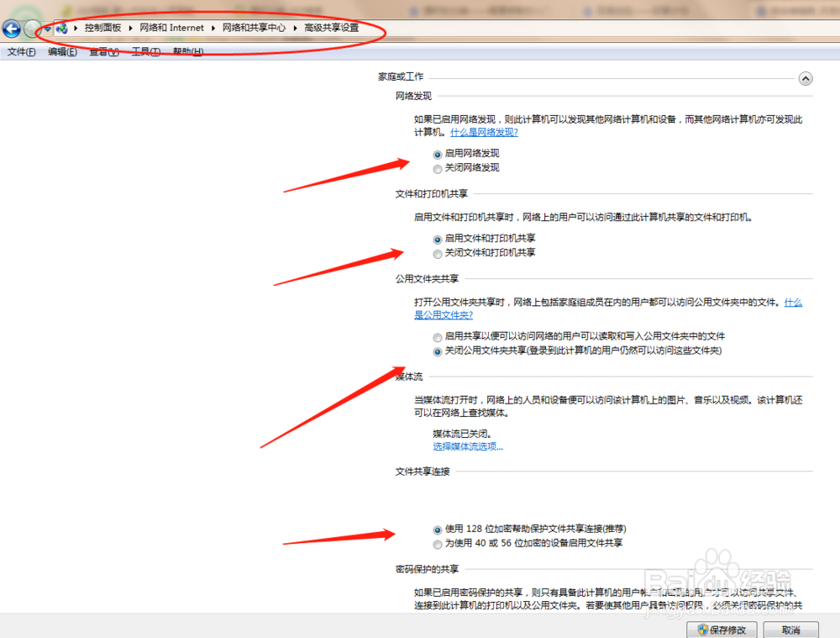Image resolution: width=840 pixels, height=638 pixels.
Task: Click the 保存修改 button
Action: (x=722, y=629)
